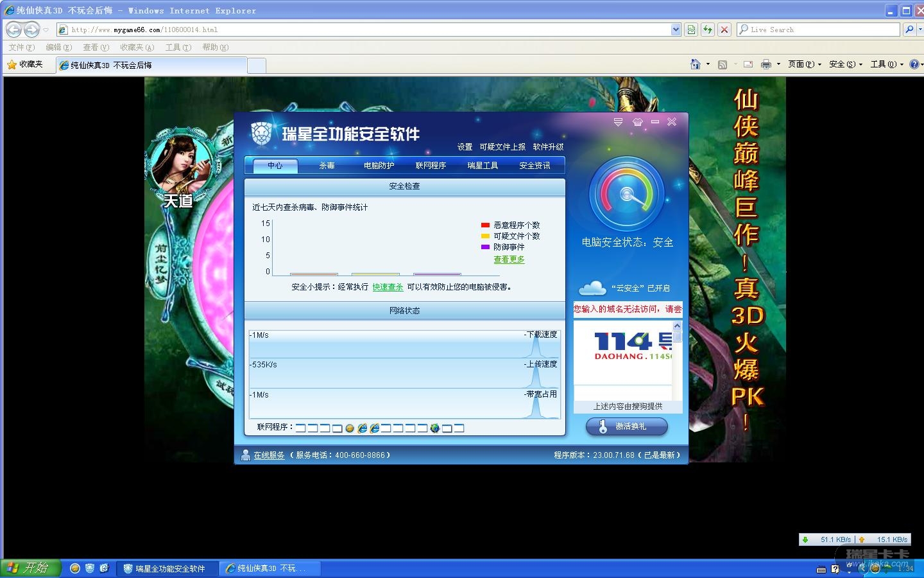Click Rising skin change icon
This screenshot has height=578, width=924.
637,121
